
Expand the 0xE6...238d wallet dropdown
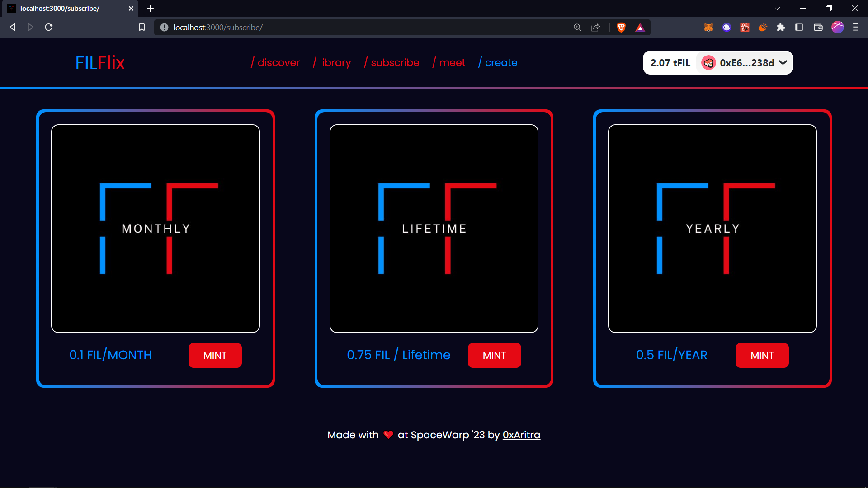(x=783, y=63)
